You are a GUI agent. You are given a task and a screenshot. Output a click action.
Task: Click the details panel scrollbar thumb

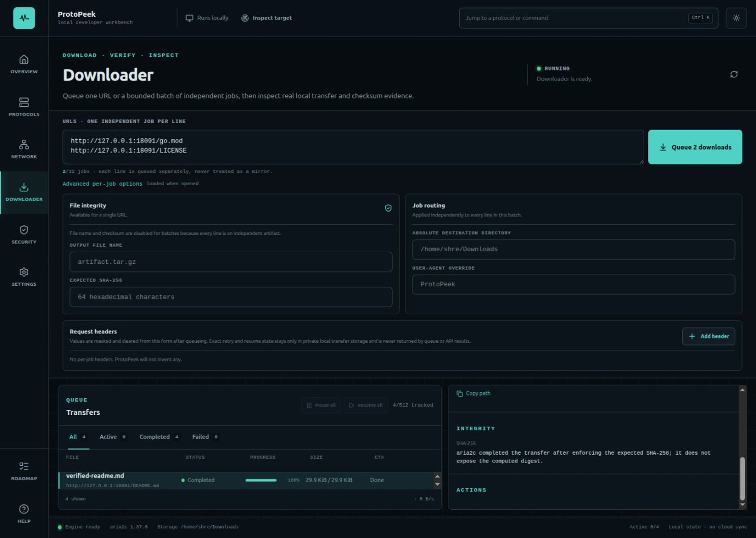click(742, 479)
